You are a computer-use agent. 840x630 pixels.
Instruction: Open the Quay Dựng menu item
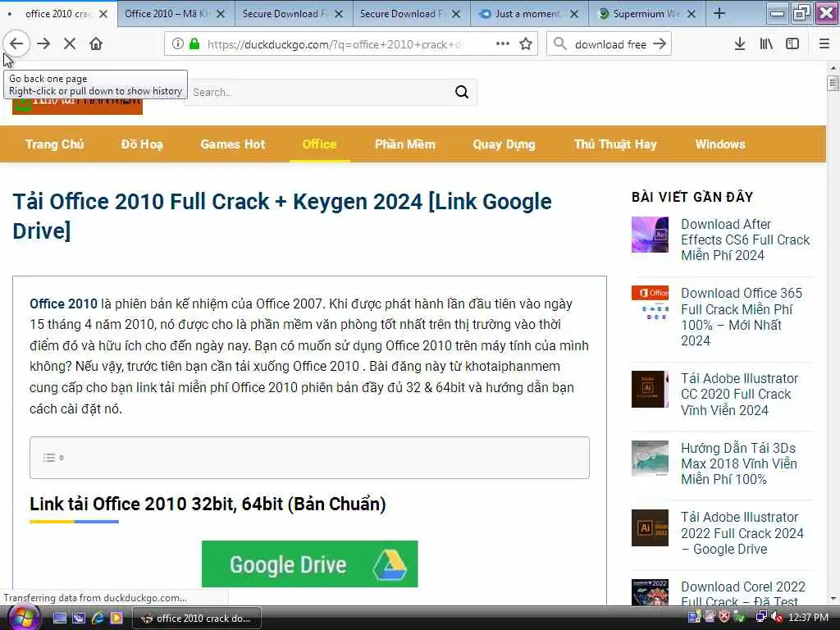tap(504, 144)
